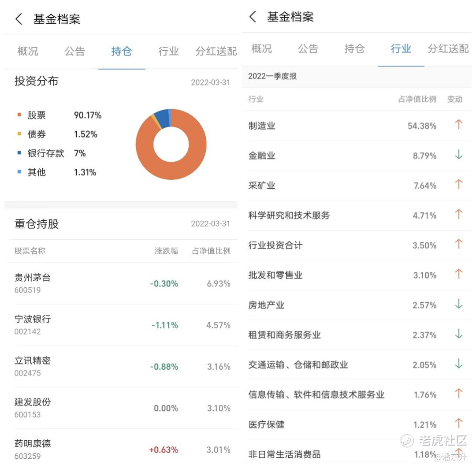Tap the back arrow on left fund profile
Screen dimensions: 476x468
[19, 19]
